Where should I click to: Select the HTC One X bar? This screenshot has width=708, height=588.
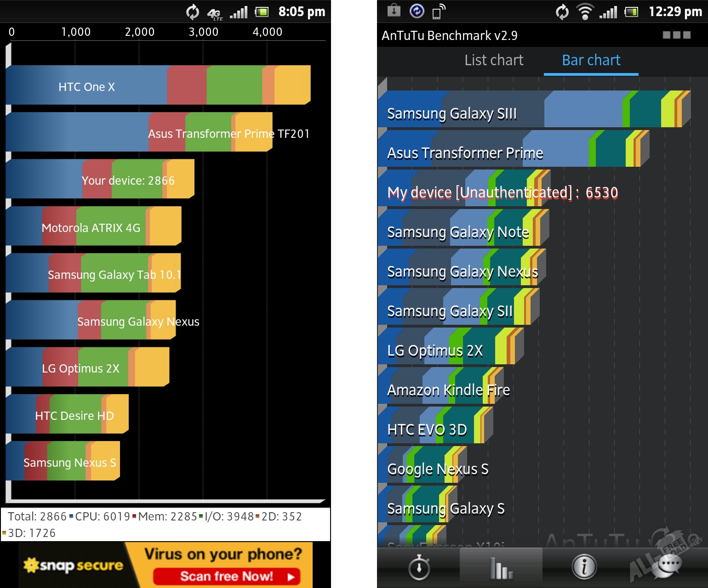click(158, 85)
